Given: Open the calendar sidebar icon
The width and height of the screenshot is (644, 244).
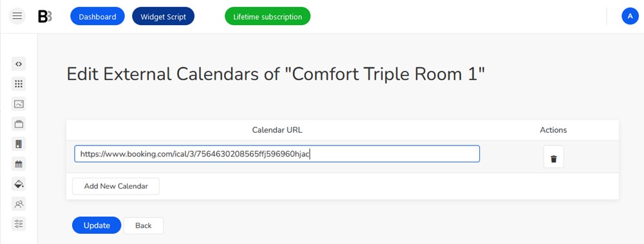Looking at the screenshot, I should coord(19,164).
